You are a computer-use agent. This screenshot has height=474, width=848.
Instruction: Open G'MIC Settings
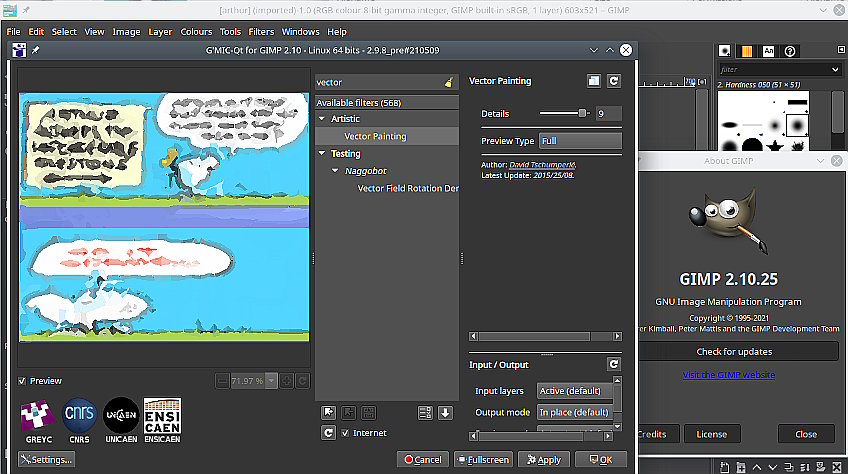[x=46, y=459]
